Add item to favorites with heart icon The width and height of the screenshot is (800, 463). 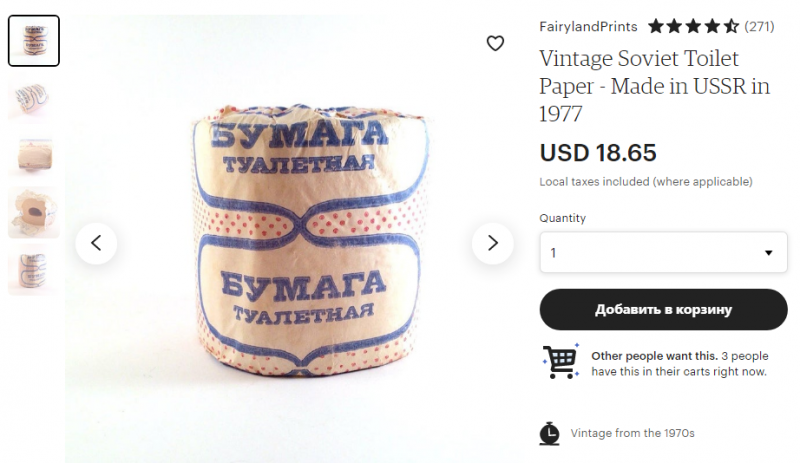coord(495,43)
